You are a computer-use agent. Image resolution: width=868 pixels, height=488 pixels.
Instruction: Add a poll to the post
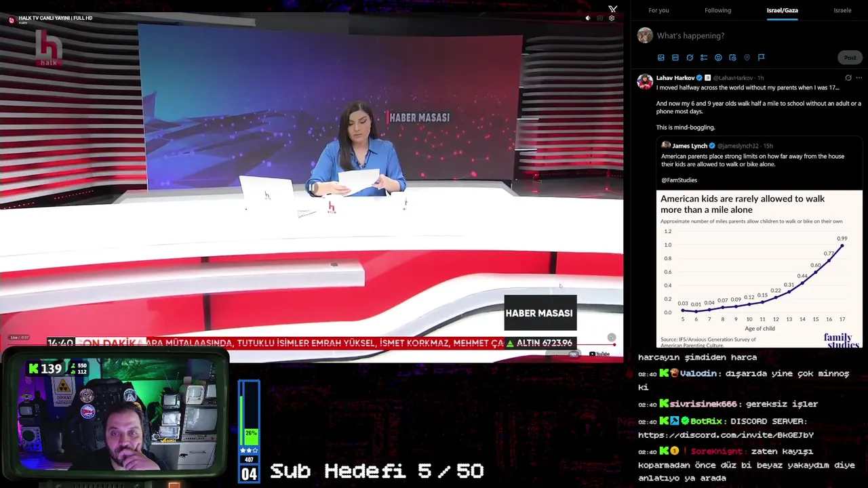[x=704, y=58]
